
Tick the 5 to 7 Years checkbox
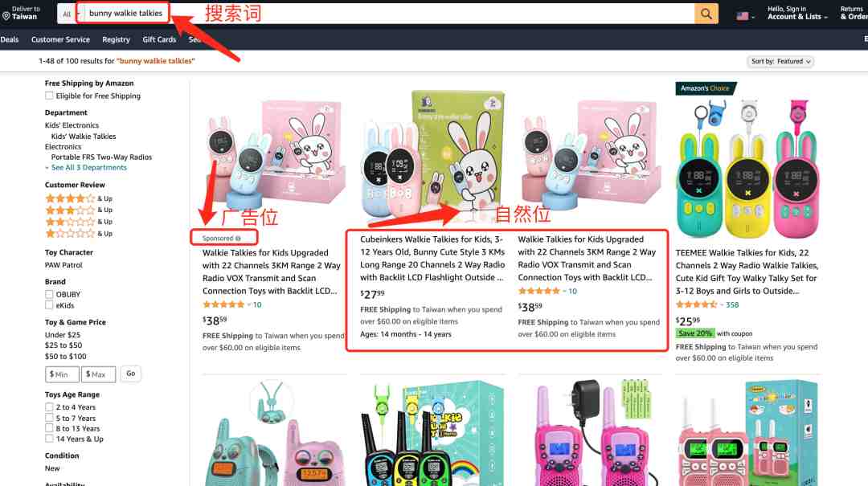49,418
